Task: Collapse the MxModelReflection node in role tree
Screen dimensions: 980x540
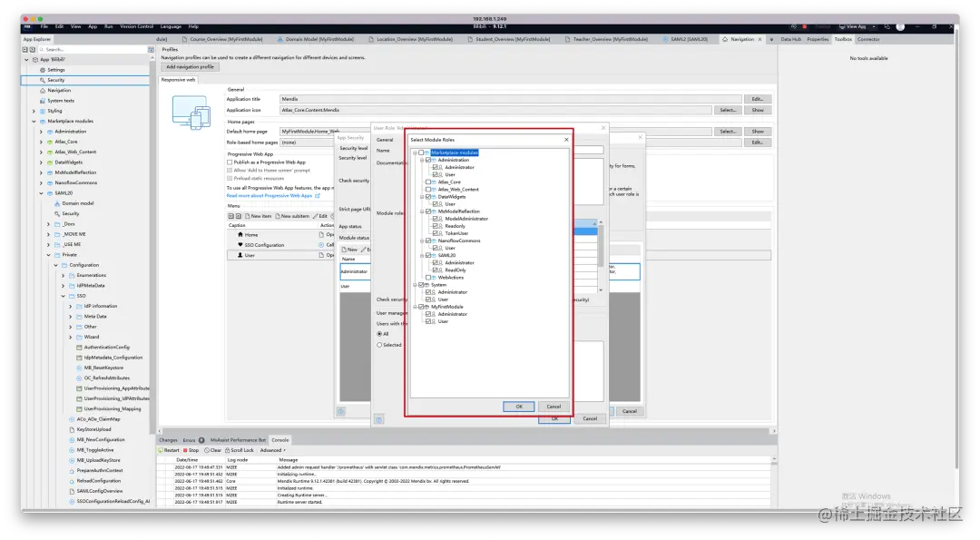Action: click(422, 211)
